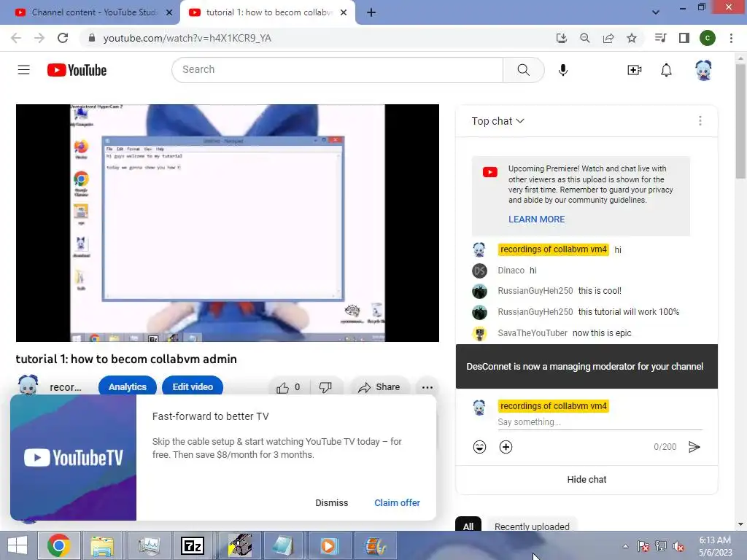The width and height of the screenshot is (747, 560).
Task: Go back in browser history
Action: tap(16, 38)
